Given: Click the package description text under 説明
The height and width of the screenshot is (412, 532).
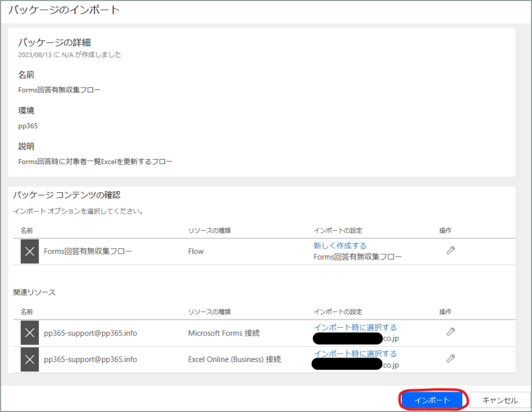Looking at the screenshot, I should [95, 161].
